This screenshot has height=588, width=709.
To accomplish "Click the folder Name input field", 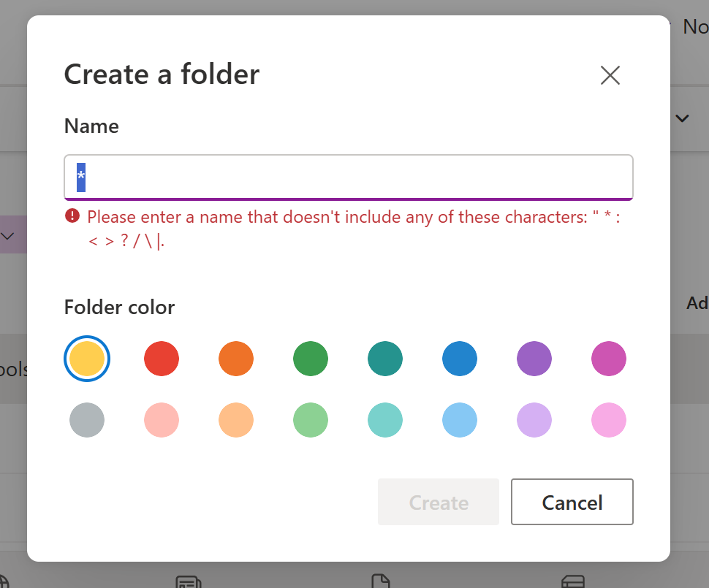I will coord(348,177).
